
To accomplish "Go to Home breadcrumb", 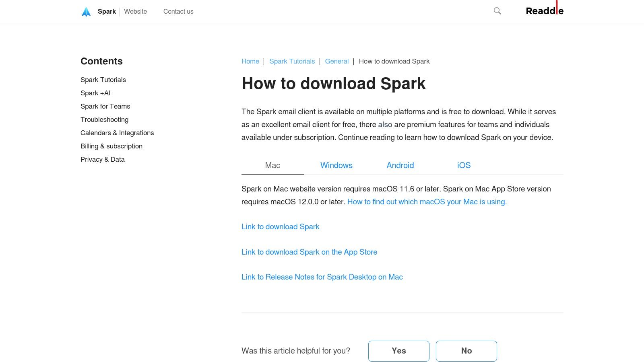I will point(250,62).
